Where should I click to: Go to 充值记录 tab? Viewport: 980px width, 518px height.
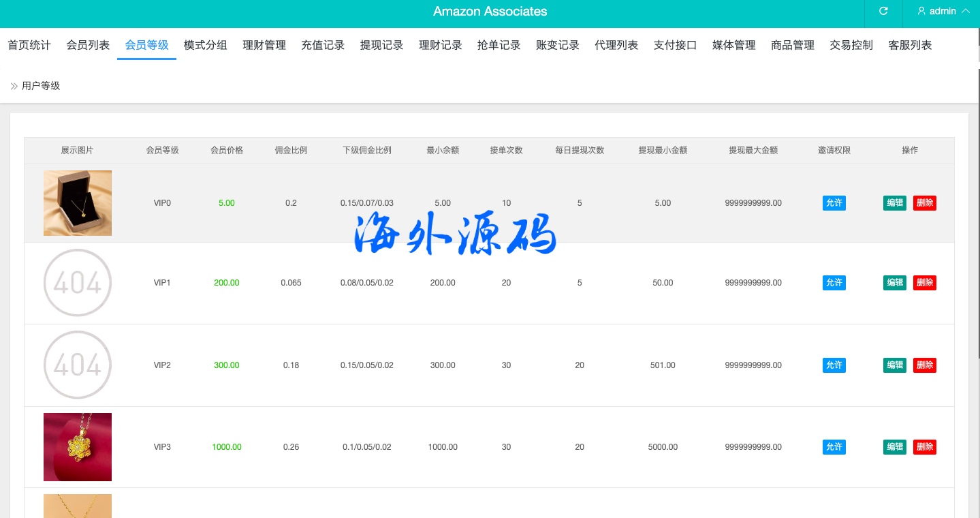[x=323, y=46]
